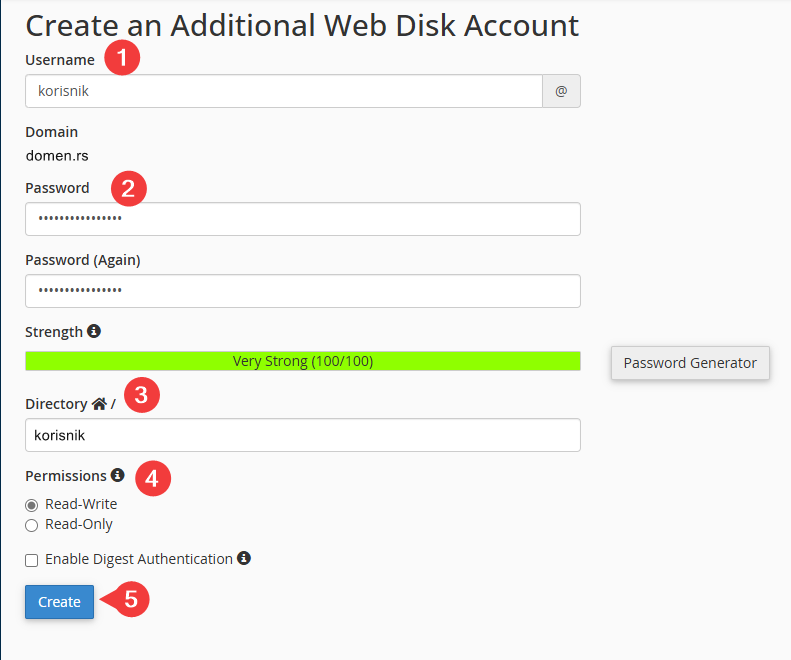Image resolution: width=791 pixels, height=660 pixels.
Task: Click the red number 3 marker
Action: click(x=141, y=395)
